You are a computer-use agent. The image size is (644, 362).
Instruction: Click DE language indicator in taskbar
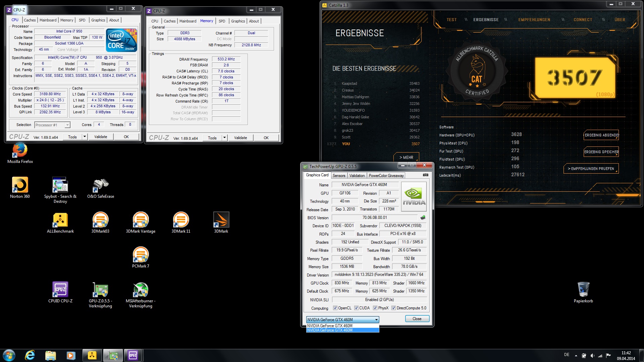pyautogui.click(x=567, y=355)
